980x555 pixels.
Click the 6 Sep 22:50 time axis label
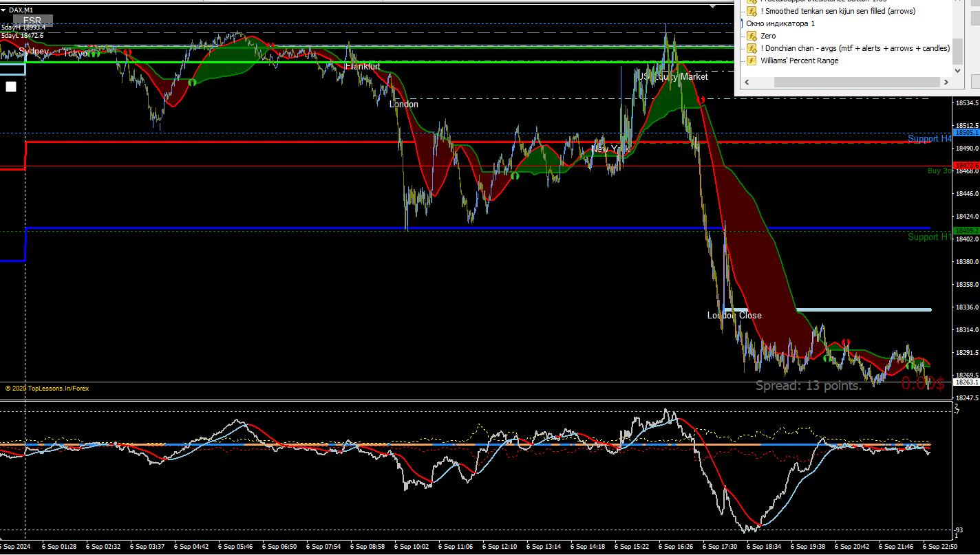tap(939, 546)
